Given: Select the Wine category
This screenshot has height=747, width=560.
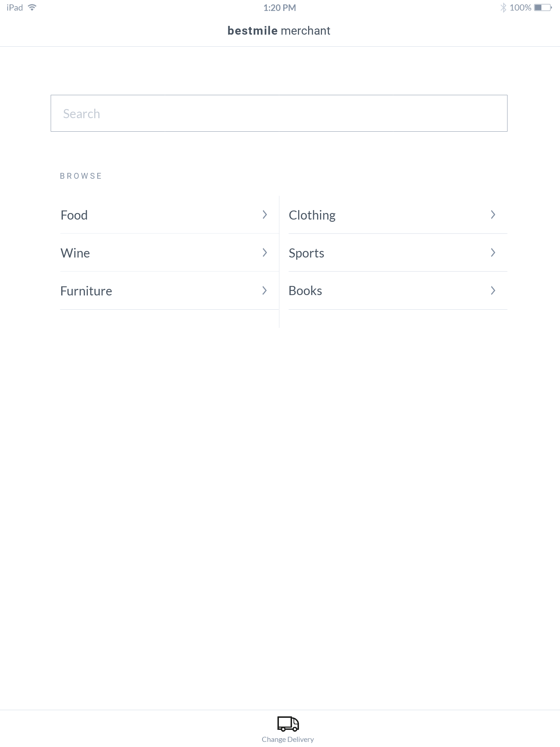Looking at the screenshot, I should click(x=75, y=253).
